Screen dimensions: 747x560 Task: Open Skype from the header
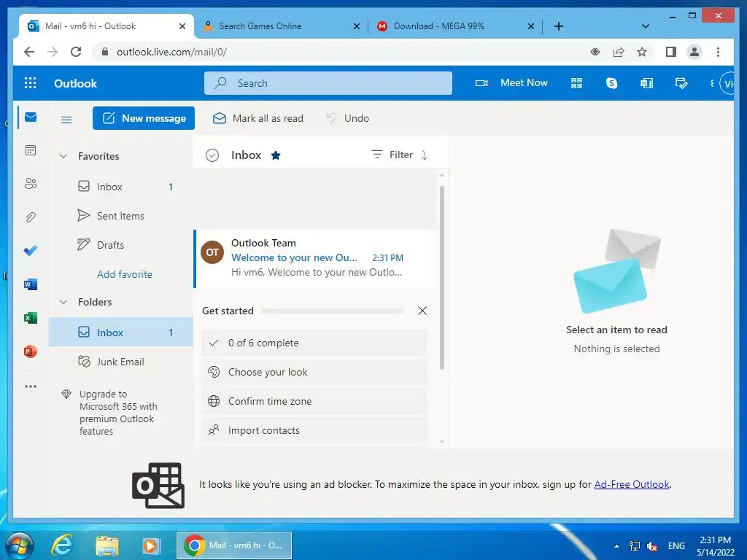coord(611,83)
